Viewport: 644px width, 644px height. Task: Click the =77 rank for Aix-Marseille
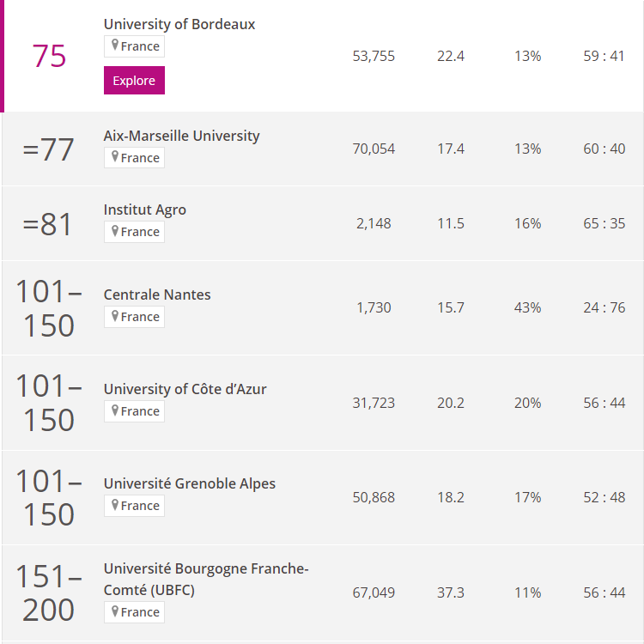[48, 149]
